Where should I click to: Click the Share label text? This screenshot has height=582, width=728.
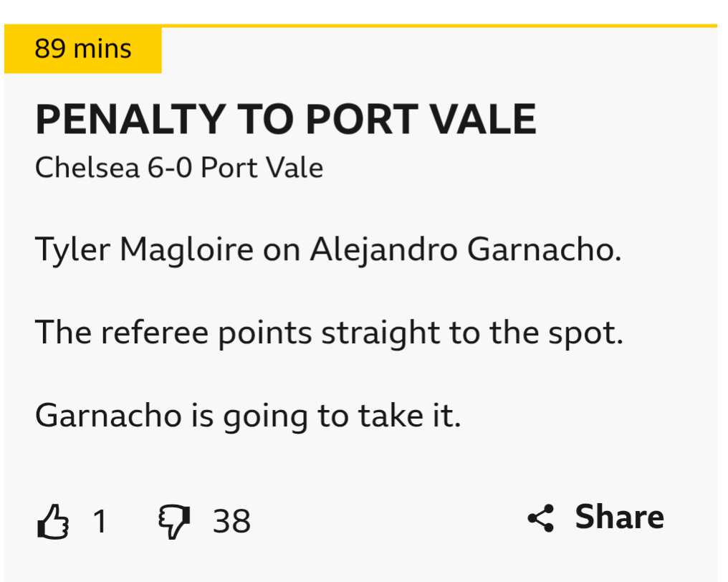pyautogui.click(x=619, y=517)
